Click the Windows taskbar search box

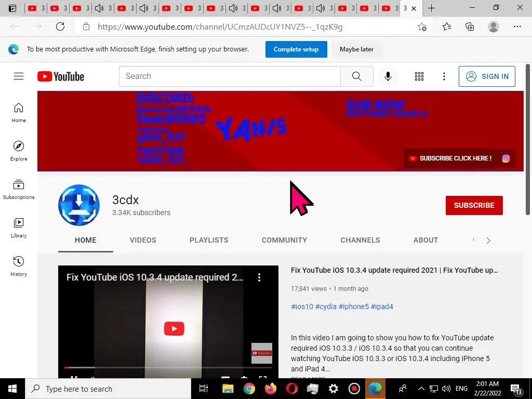point(108,389)
